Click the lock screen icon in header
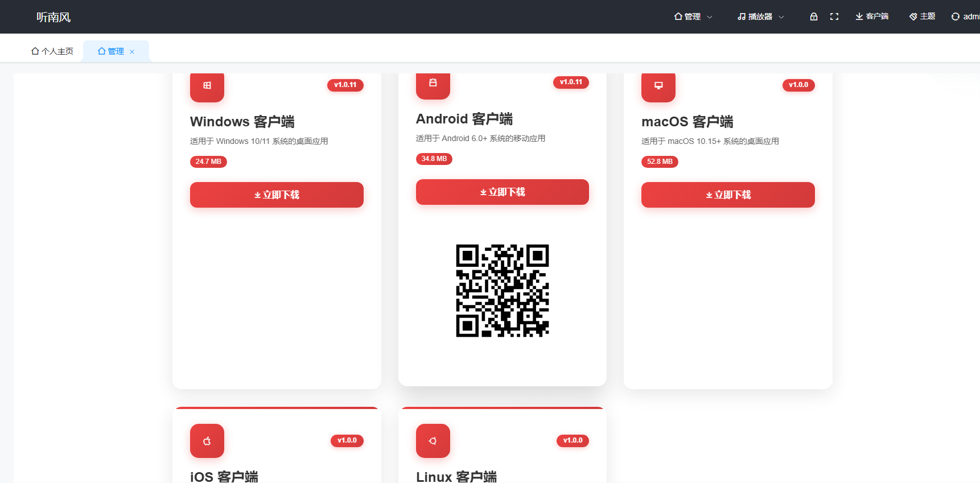The image size is (980, 483). point(814,16)
